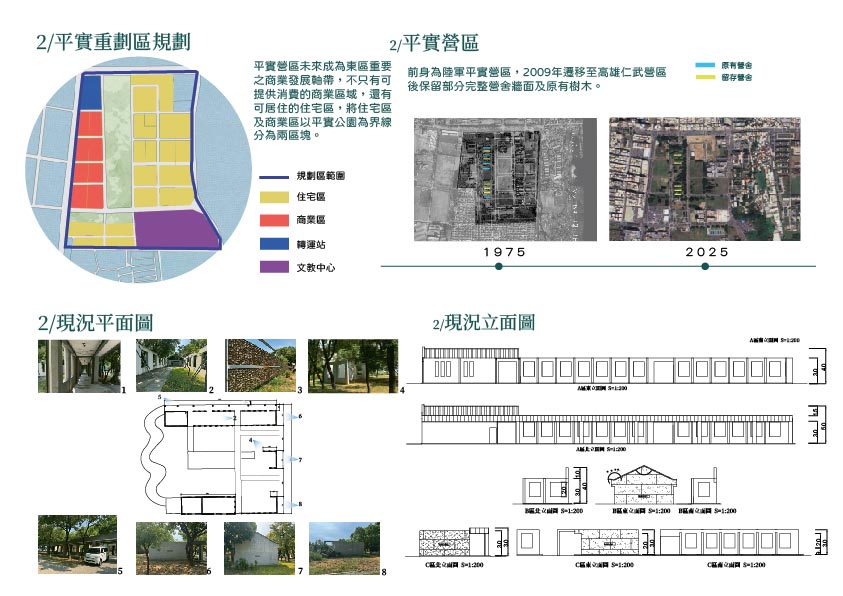This screenshot has height=596, width=843.
Task: Click the purple 文教中心 legend swatch
Action: click(x=274, y=267)
